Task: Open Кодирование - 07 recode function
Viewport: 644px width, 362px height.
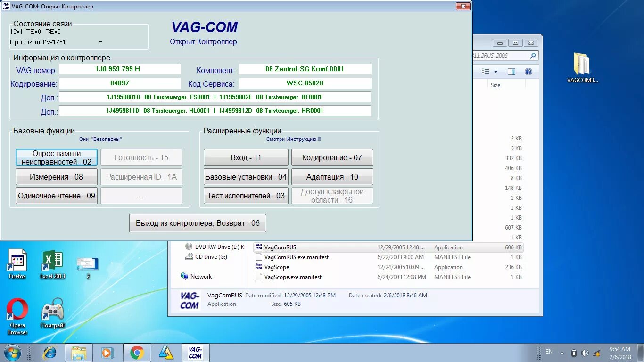Action: (332, 157)
